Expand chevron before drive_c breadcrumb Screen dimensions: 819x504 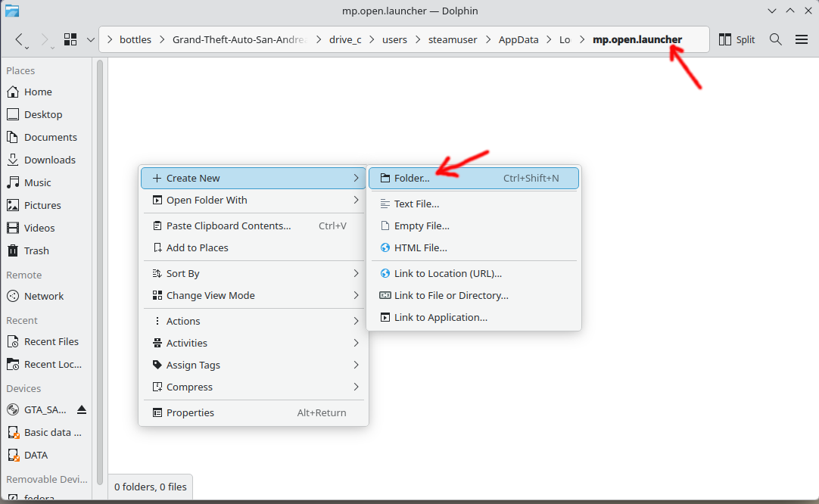[319, 39]
